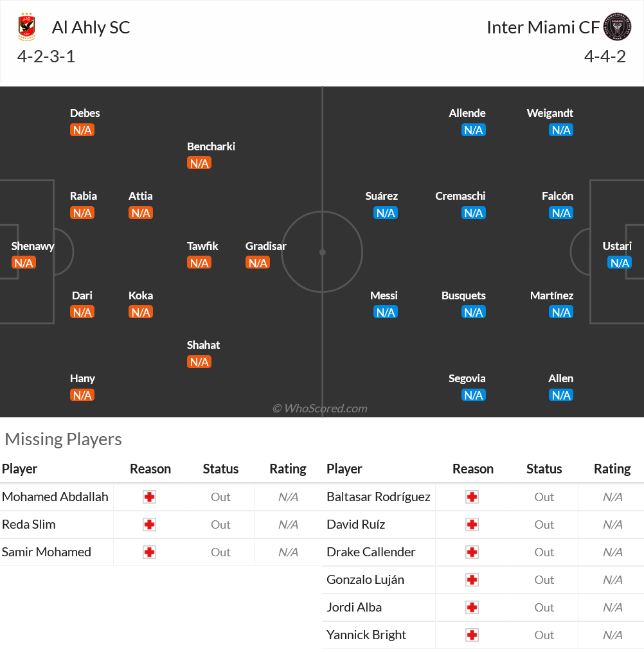Screen dimensions: 644x652
Task: Click Mohamed Abdallah's injury cross icon
Action: click(149, 497)
